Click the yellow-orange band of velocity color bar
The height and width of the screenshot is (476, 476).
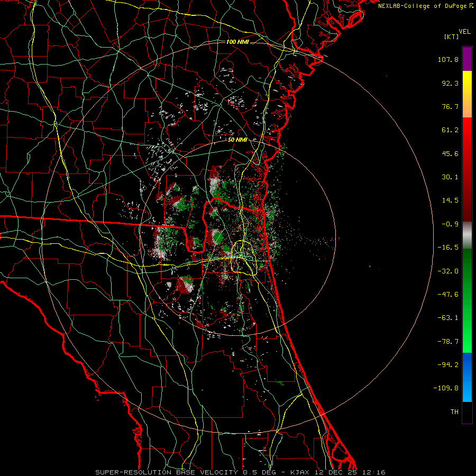467,94
